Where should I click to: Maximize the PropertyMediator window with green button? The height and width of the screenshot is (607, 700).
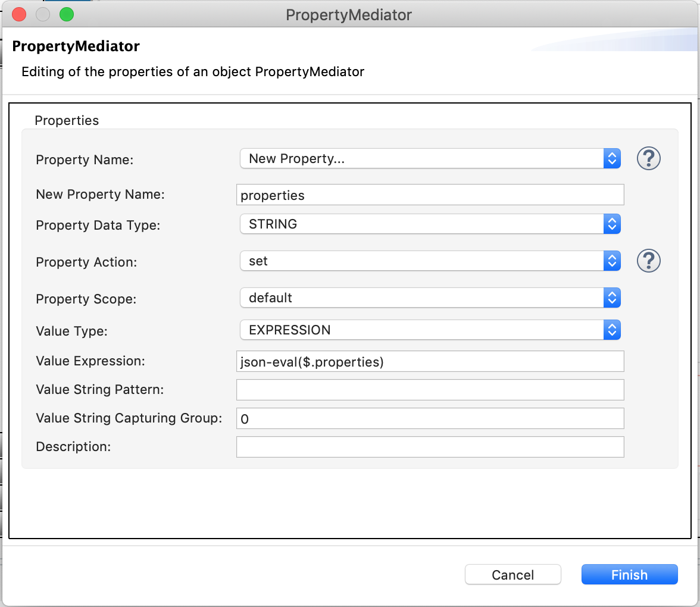click(x=67, y=14)
